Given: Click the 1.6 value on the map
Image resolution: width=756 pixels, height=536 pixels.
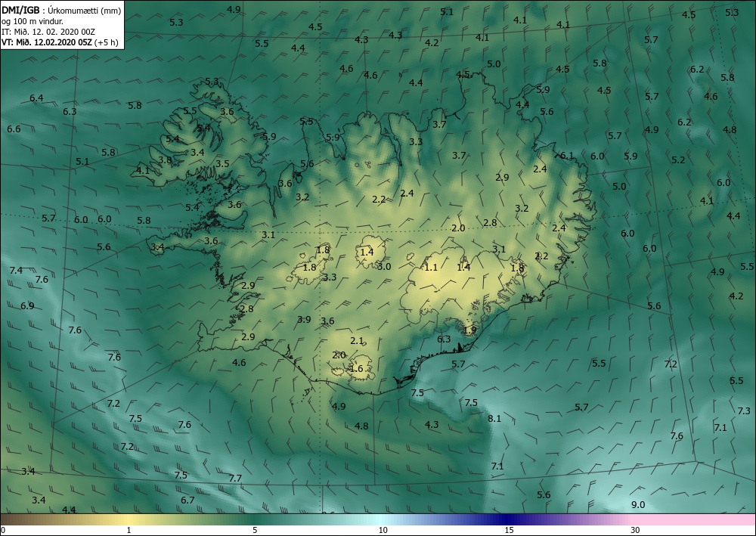Looking at the screenshot, I should tap(356, 369).
